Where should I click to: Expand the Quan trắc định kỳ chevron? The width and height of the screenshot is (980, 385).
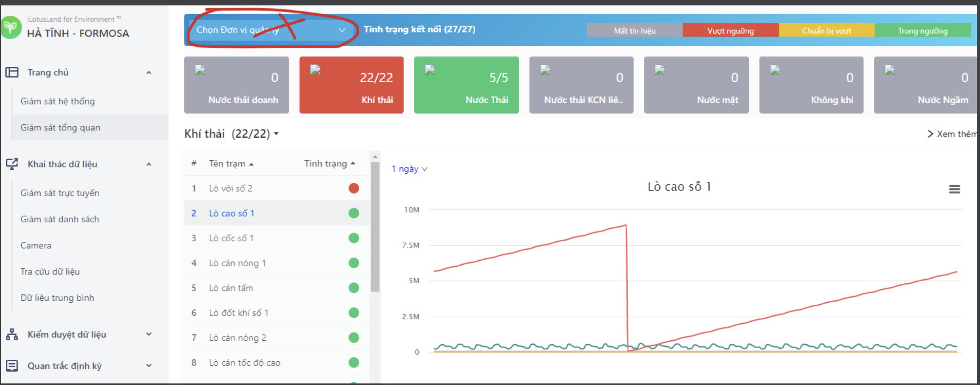[x=149, y=366]
